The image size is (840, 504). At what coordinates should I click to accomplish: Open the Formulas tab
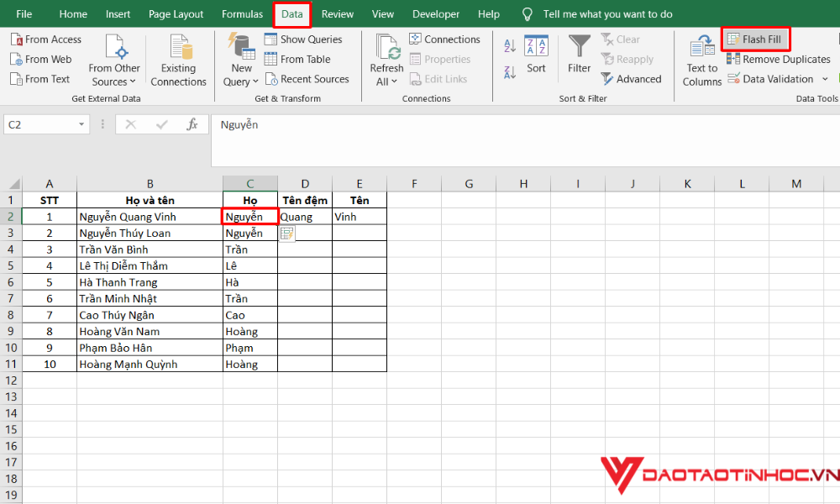point(242,14)
